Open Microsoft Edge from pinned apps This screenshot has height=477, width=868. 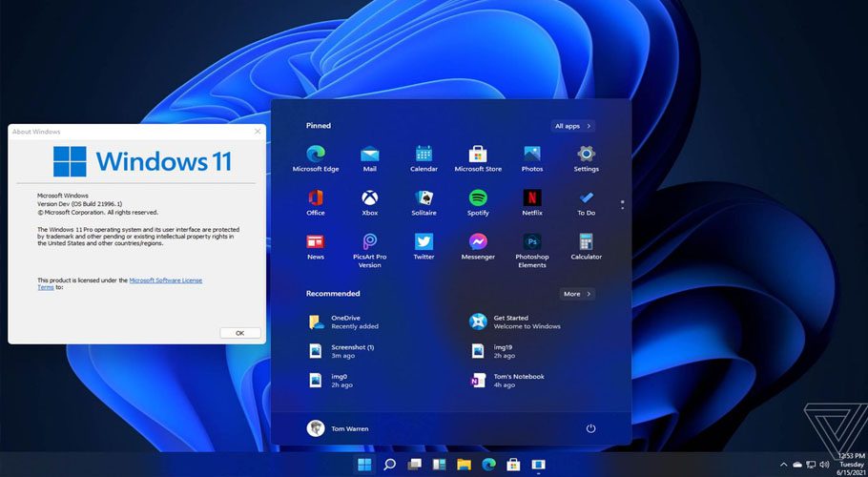pos(316,158)
